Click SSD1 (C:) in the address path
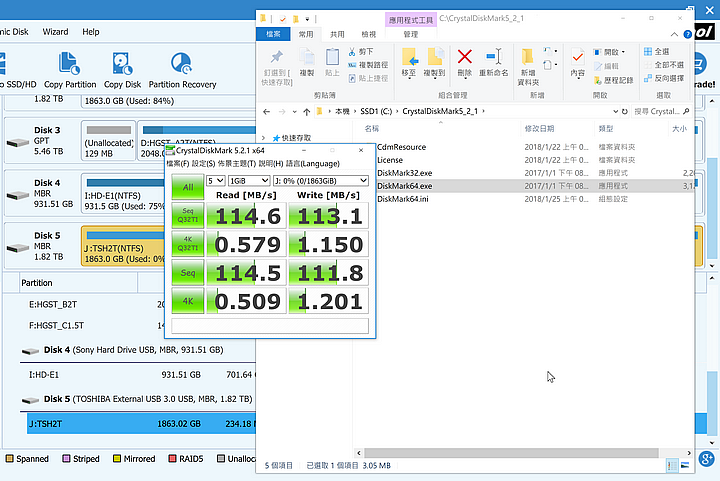720x481 pixels. 376,111
